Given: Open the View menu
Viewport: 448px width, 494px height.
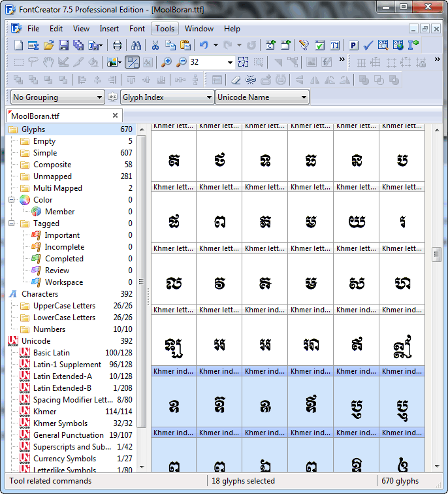Looking at the screenshot, I should [x=81, y=29].
